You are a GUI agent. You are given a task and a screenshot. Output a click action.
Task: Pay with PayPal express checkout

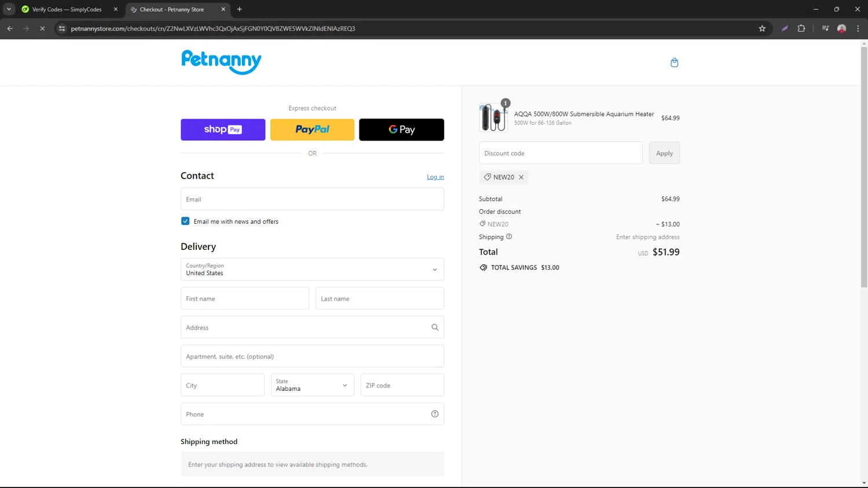point(312,130)
